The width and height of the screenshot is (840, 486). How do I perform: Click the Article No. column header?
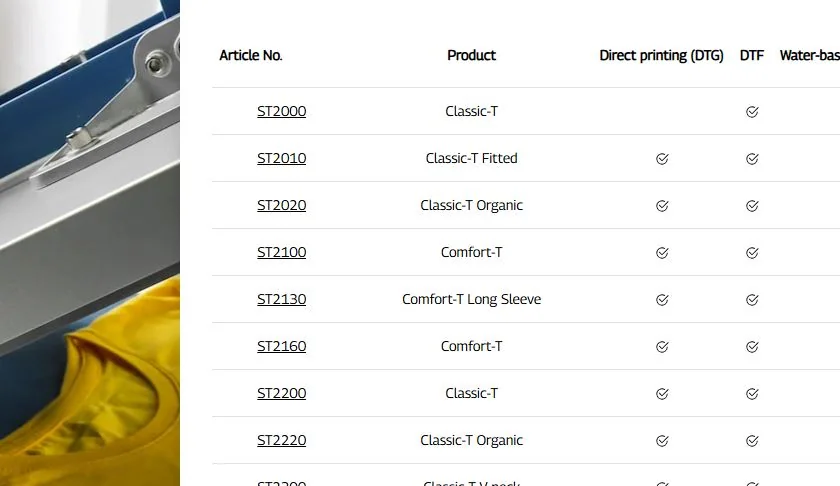(251, 55)
